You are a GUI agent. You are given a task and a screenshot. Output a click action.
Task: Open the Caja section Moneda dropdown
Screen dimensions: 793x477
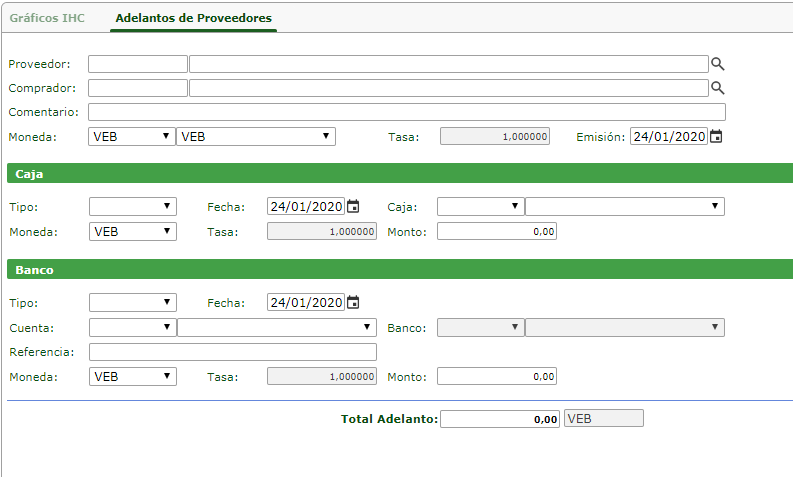132,232
